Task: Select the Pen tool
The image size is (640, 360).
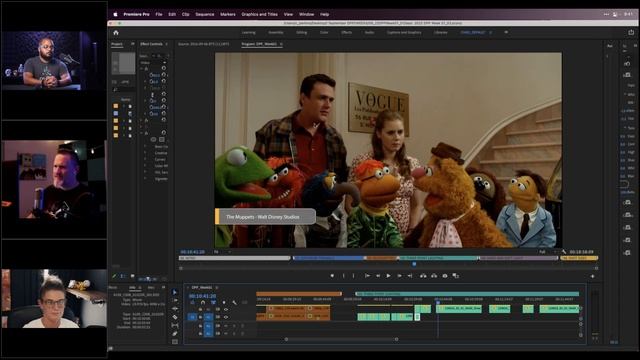Action: pyautogui.click(x=175, y=334)
